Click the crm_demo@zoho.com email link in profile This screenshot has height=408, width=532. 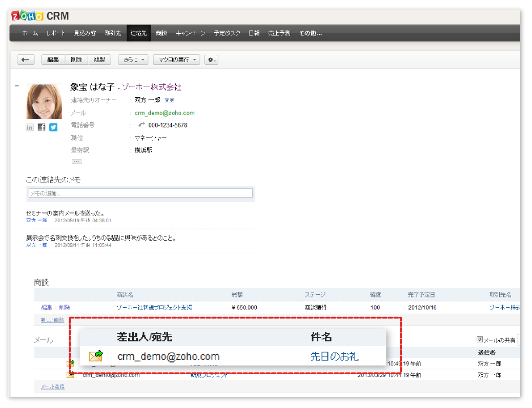(x=165, y=113)
